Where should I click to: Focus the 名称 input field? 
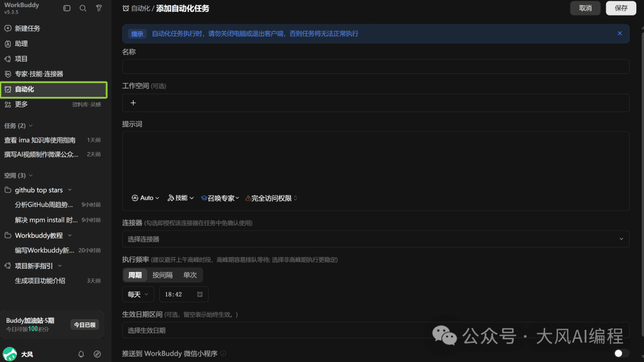click(x=376, y=67)
